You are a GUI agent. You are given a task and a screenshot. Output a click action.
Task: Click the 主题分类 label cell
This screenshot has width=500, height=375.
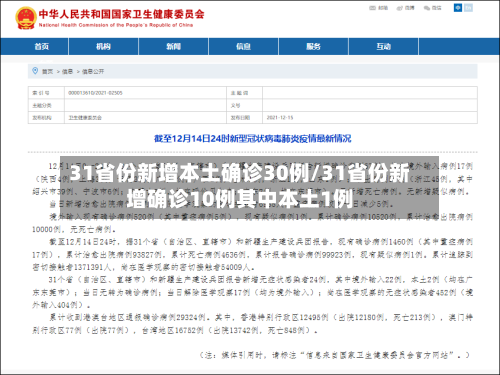[x=46, y=105]
